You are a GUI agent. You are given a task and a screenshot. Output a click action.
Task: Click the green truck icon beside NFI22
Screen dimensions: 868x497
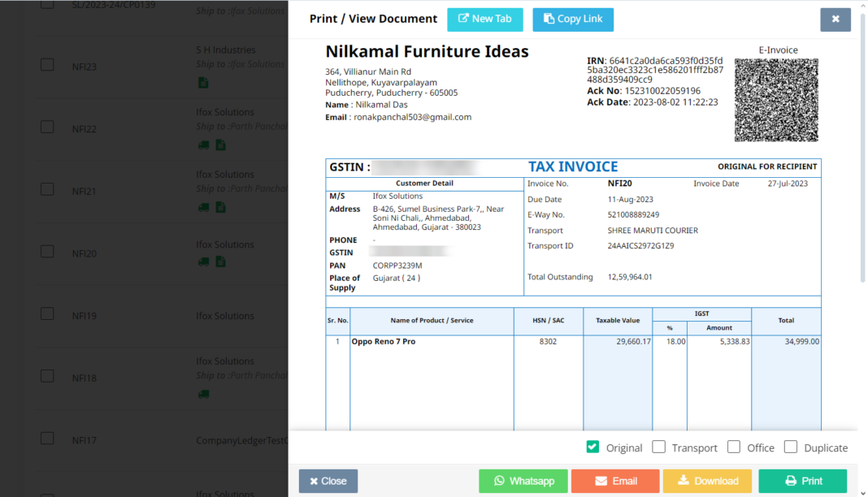202,145
